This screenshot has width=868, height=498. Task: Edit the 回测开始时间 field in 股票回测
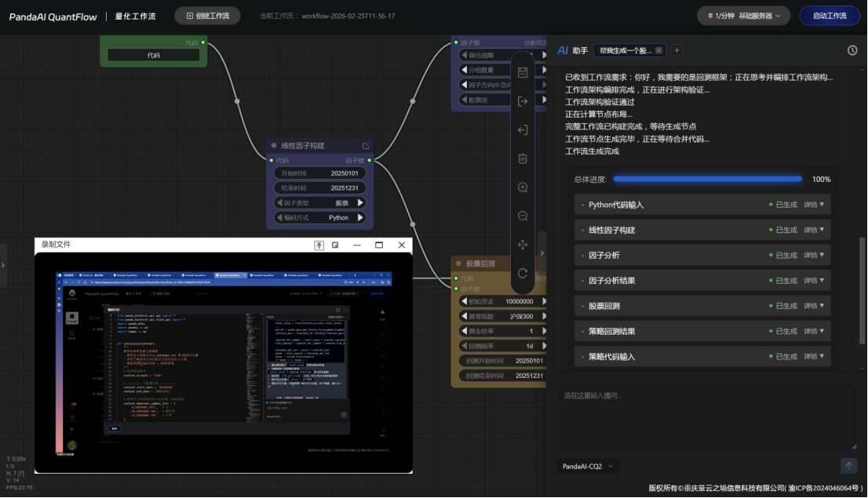click(x=502, y=361)
